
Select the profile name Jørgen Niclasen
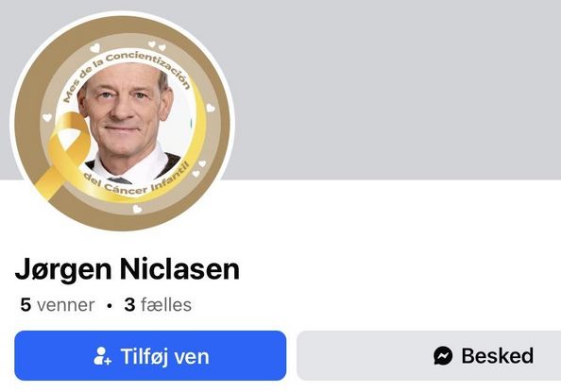pos(127,269)
